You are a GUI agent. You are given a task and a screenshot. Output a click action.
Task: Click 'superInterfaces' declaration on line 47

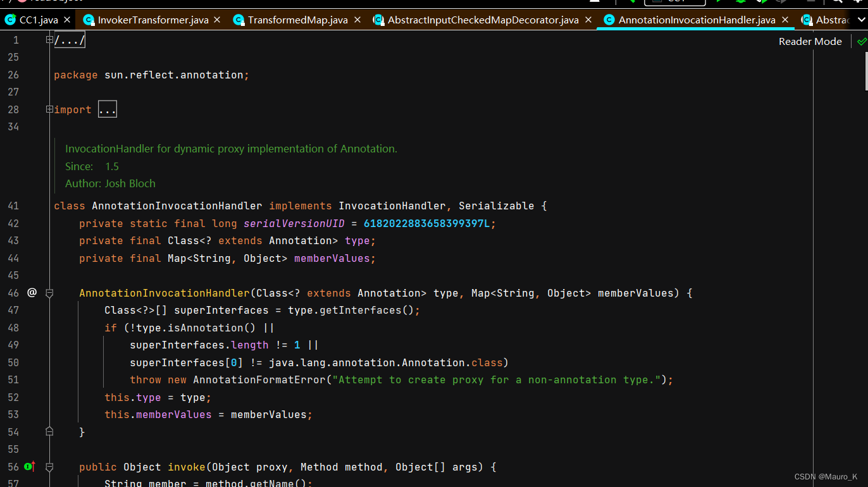tap(221, 311)
